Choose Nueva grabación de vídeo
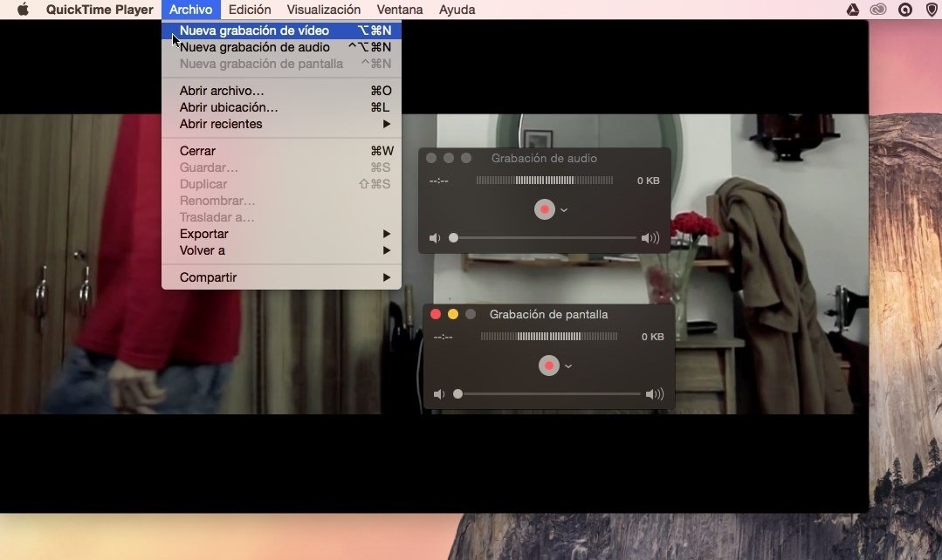This screenshot has height=560, width=942. 281,30
